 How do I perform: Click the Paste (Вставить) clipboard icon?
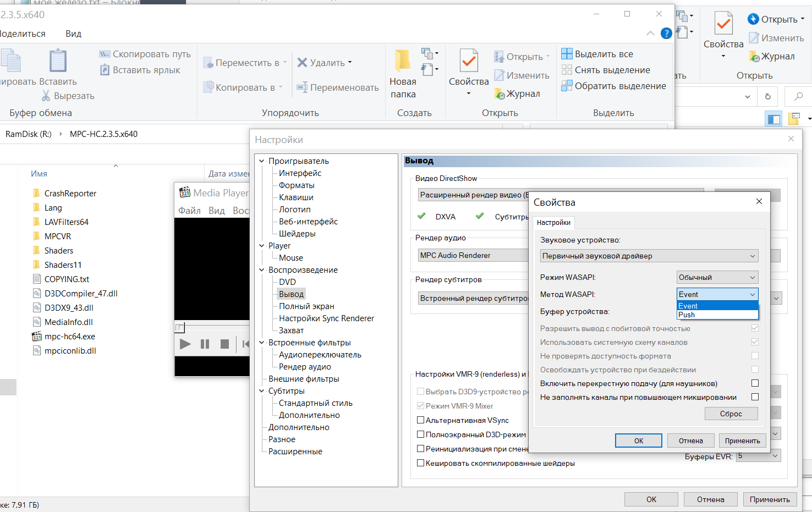(x=58, y=61)
